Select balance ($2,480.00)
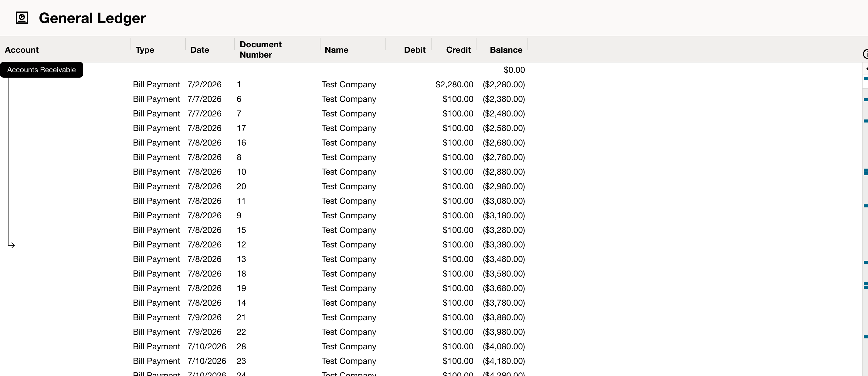 coord(504,113)
